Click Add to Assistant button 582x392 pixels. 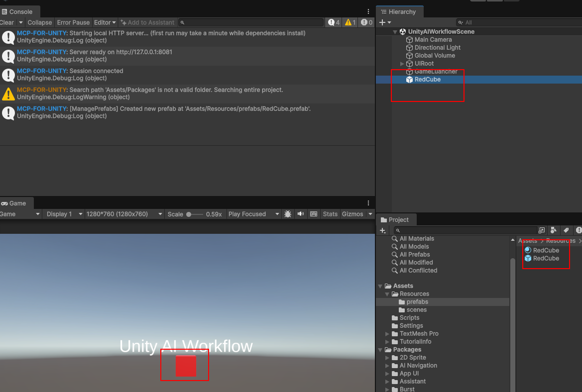pos(147,22)
